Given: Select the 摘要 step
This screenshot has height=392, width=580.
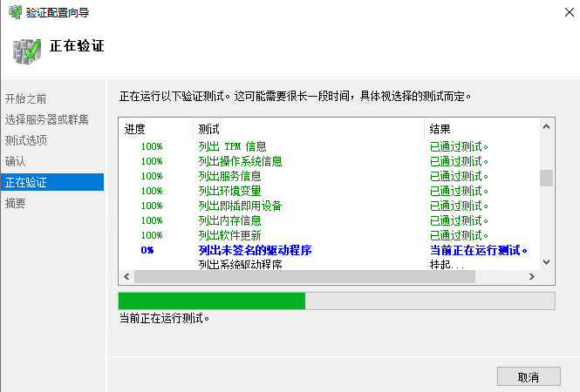Looking at the screenshot, I should coord(15,203).
